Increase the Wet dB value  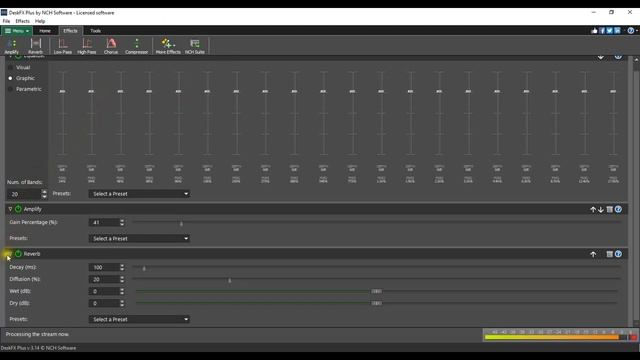[122, 289]
